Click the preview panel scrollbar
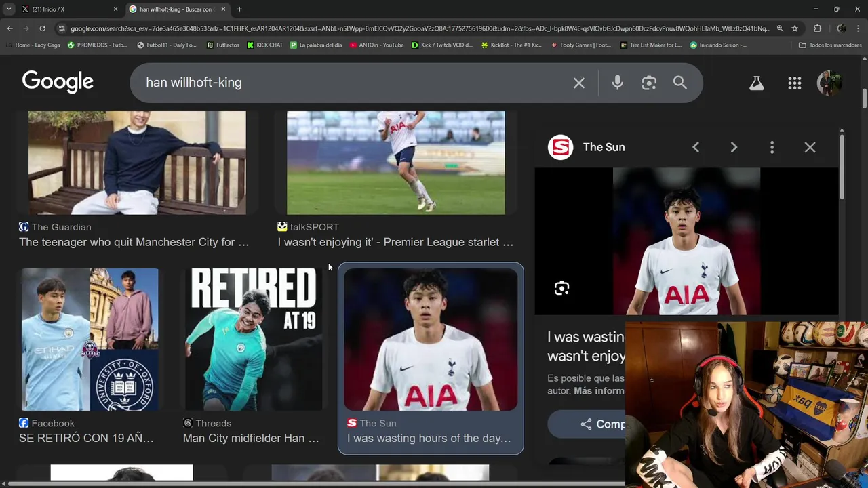 click(842, 166)
